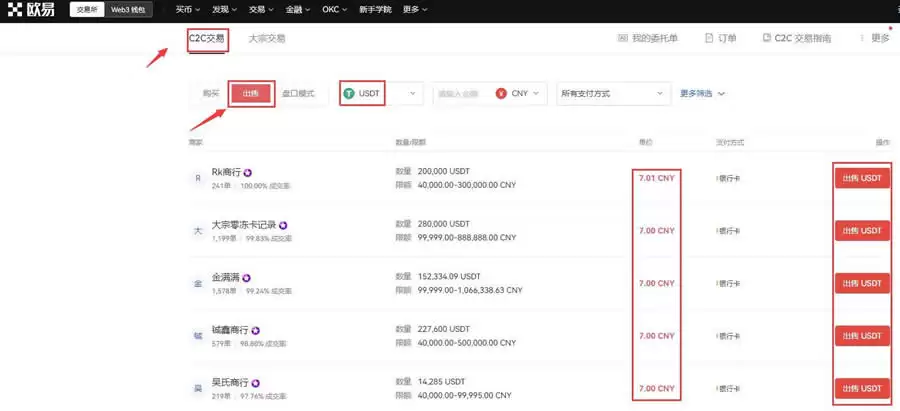Click the 我的委托单 icon
The height and width of the screenshot is (411, 900).
pyautogui.click(x=623, y=38)
